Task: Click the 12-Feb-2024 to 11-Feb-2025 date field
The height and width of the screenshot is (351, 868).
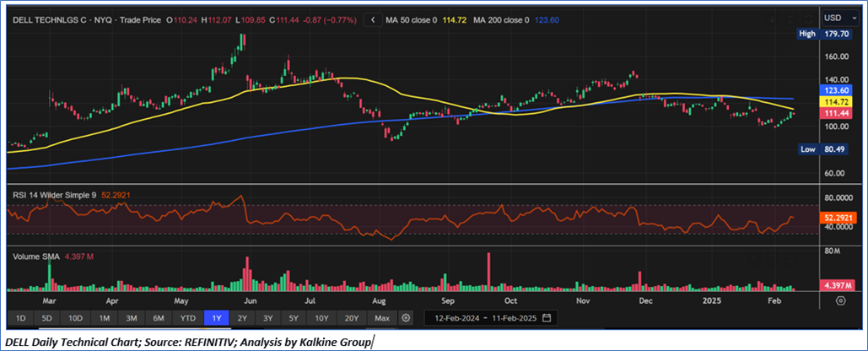Action: [x=491, y=318]
